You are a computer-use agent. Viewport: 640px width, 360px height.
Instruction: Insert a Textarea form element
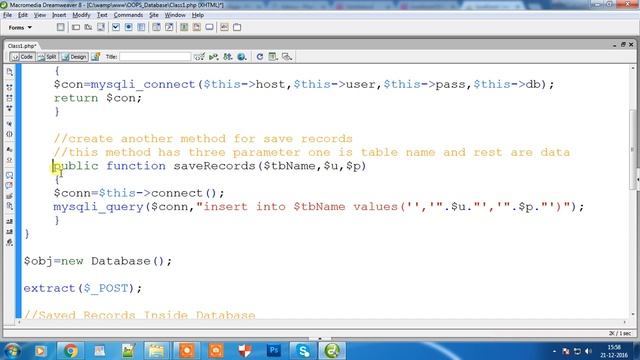pyautogui.click(x=101, y=27)
